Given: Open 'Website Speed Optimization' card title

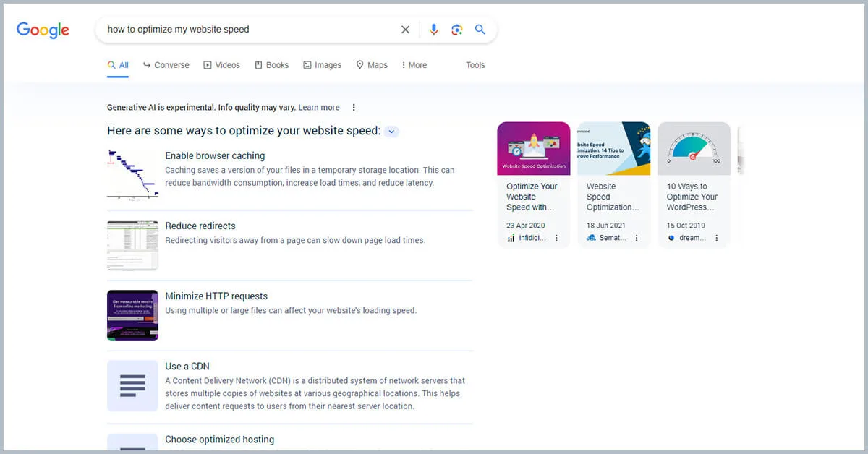Looking at the screenshot, I should tap(613, 197).
